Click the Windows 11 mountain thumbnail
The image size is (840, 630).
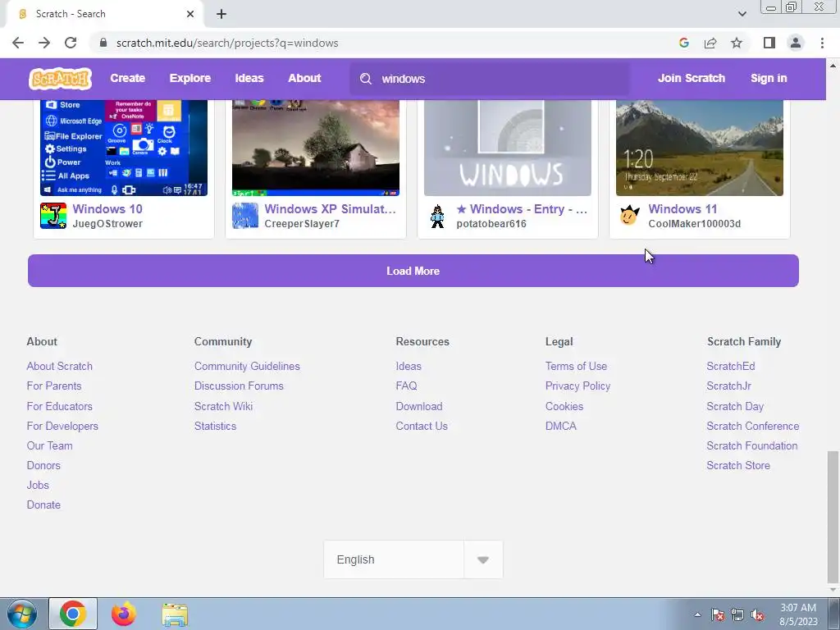700,148
